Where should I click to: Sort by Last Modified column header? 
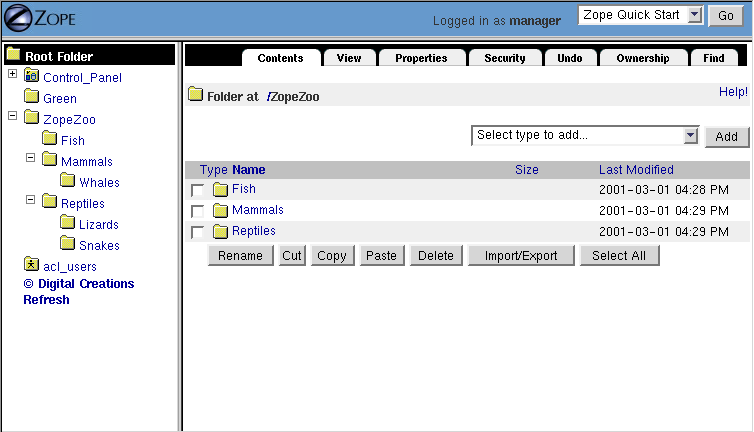coord(636,170)
